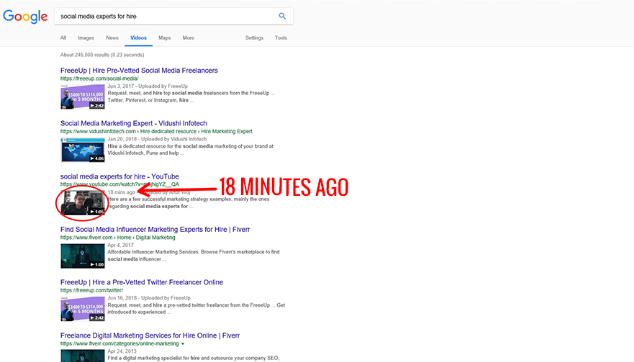Click the blue search magnifier icon
634x362 pixels.
[282, 16]
